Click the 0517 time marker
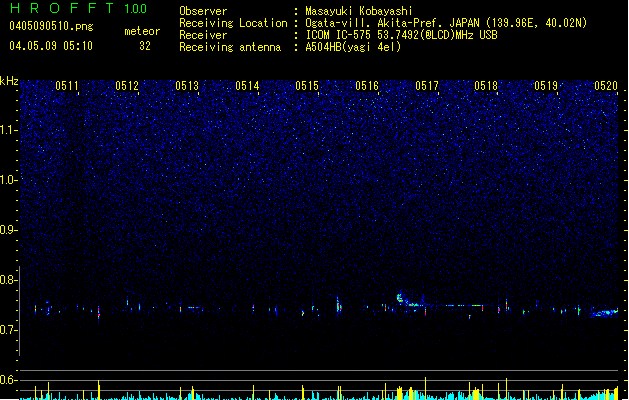The image size is (629, 400). coord(427,86)
